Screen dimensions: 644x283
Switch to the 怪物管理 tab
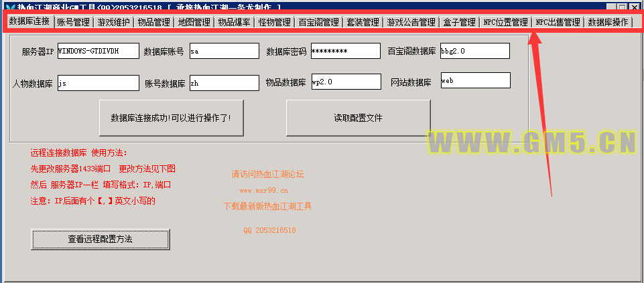point(274,22)
